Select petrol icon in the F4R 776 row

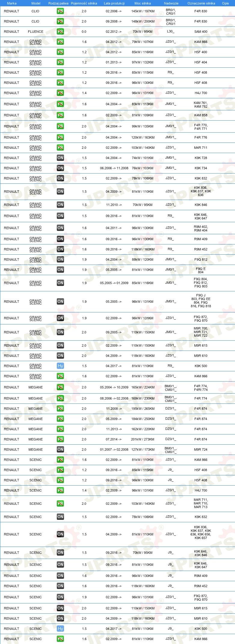(x=60, y=137)
